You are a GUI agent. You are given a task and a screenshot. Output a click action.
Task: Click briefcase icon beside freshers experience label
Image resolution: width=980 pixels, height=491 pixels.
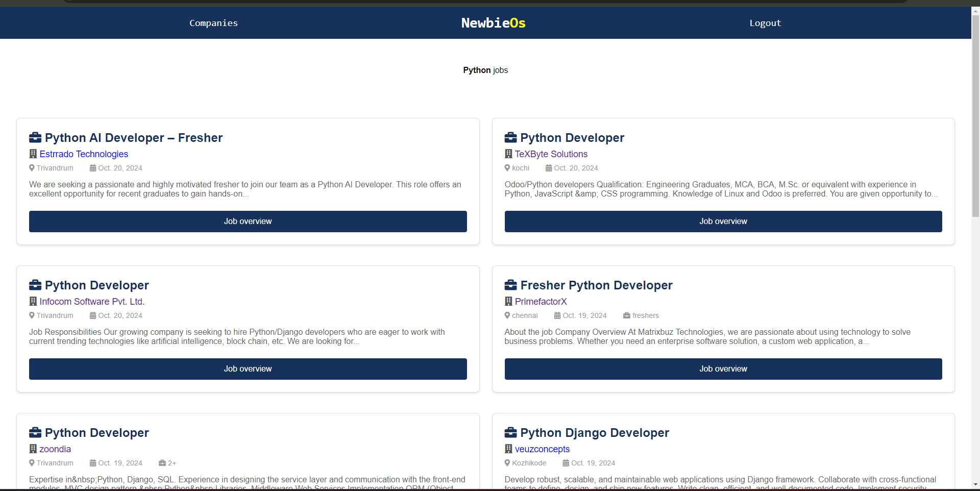pos(626,315)
